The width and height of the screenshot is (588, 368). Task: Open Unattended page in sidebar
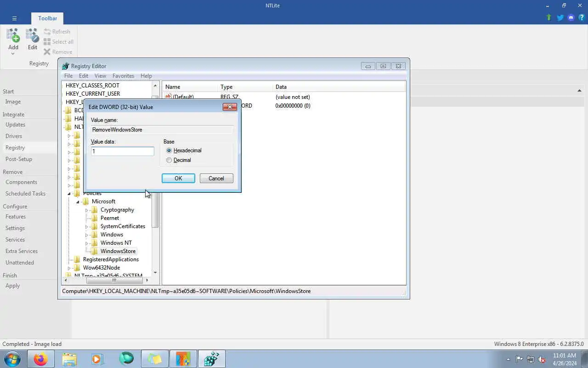tap(20, 263)
